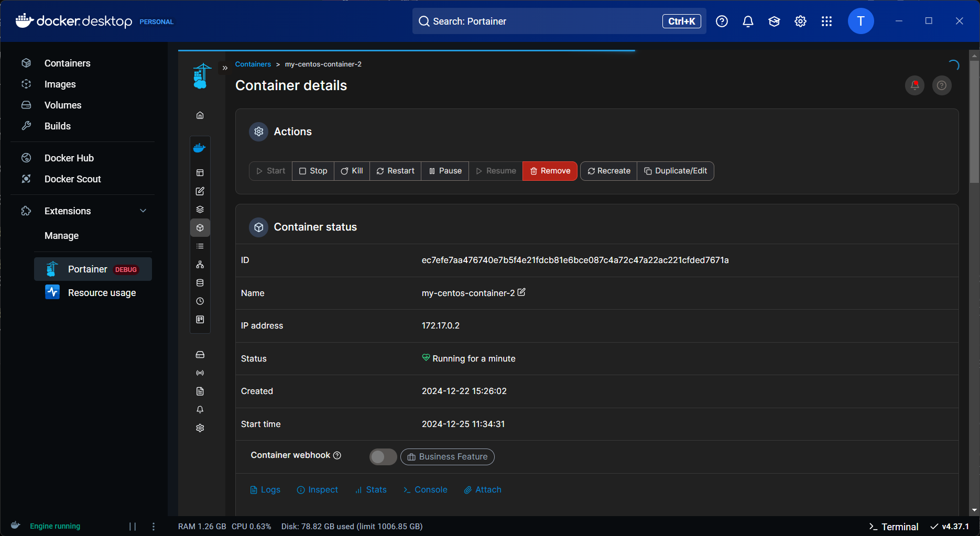
Task: Open the Portainer dashboard layout icon
Action: tap(200, 173)
